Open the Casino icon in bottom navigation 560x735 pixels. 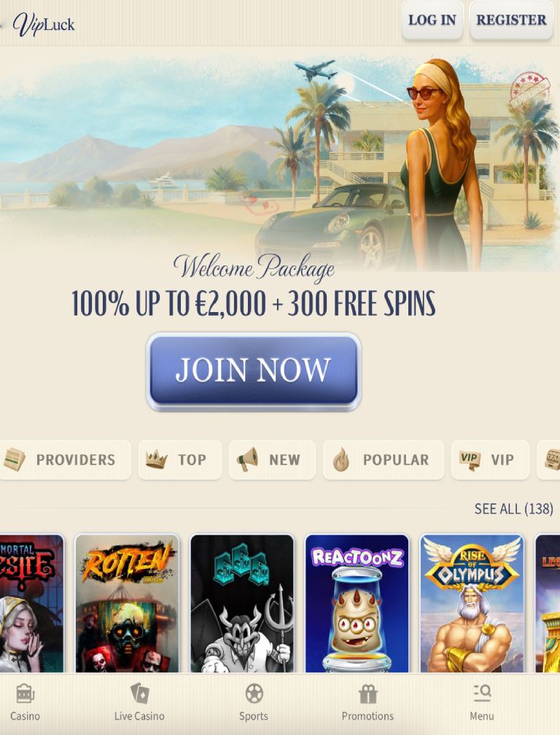pyautogui.click(x=26, y=693)
